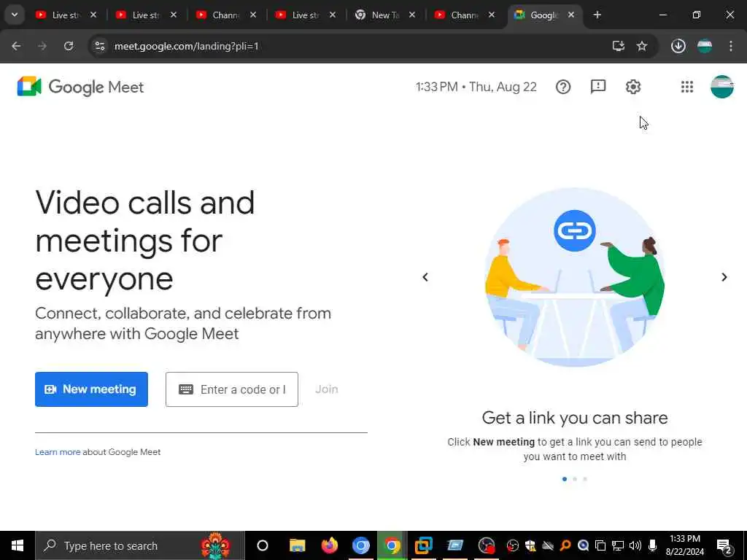Click the Join button
Screen dimensions: 747x560
[x=327, y=389]
